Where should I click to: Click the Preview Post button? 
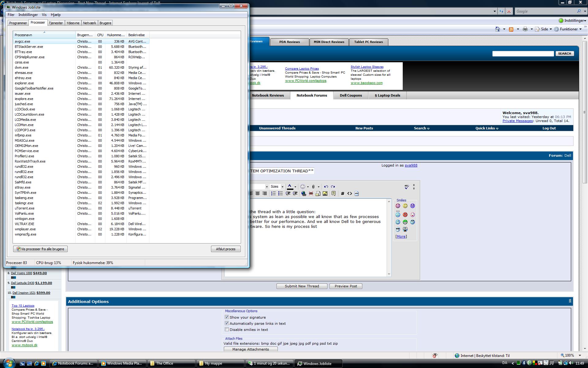coord(346,286)
